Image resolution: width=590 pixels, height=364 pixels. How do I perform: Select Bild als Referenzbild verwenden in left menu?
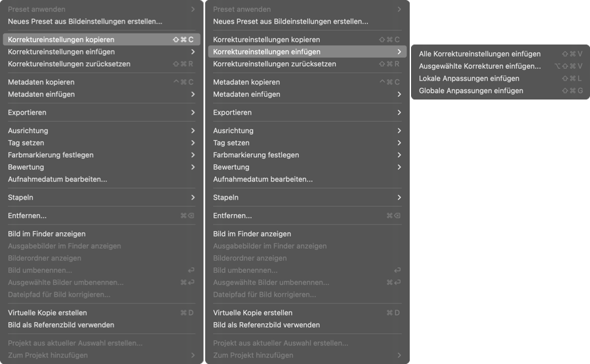tap(101, 325)
